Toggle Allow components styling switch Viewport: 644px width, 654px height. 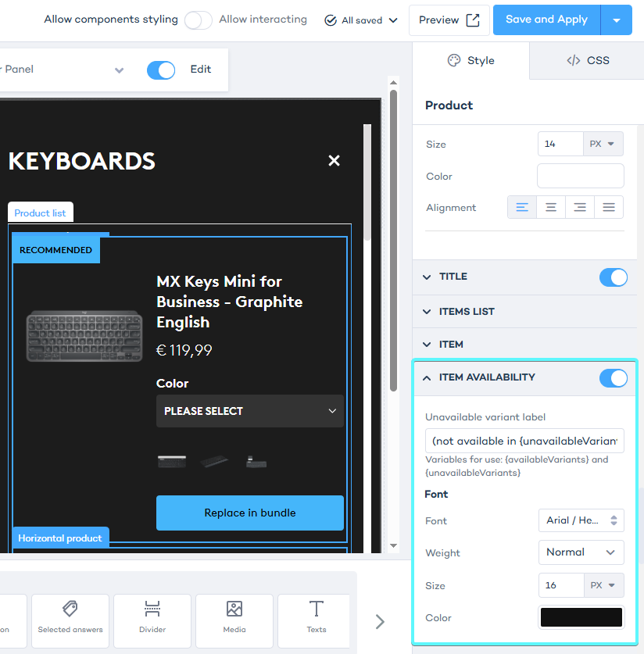click(198, 20)
